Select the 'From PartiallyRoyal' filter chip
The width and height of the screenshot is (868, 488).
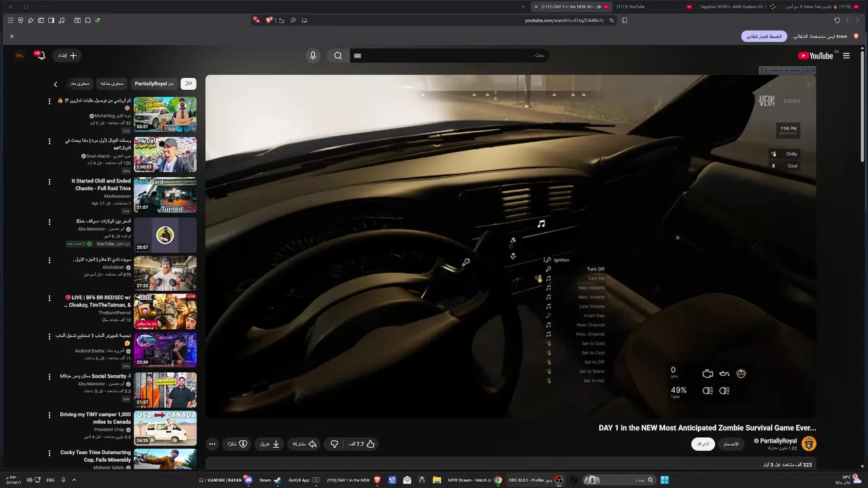[x=154, y=83]
